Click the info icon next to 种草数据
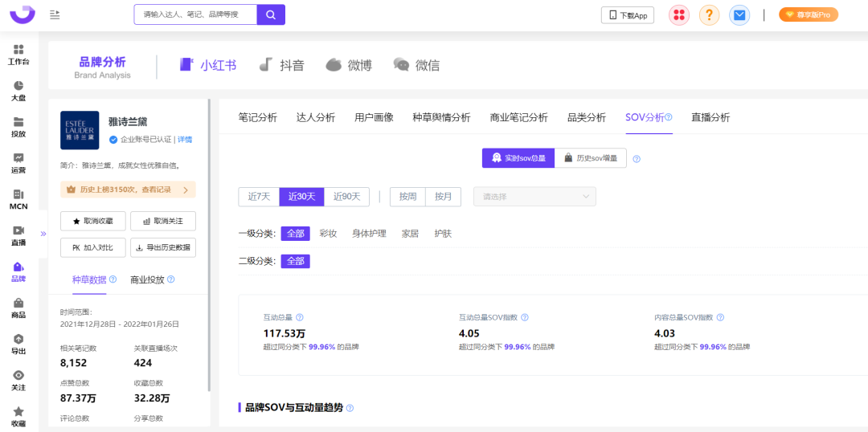 click(113, 279)
